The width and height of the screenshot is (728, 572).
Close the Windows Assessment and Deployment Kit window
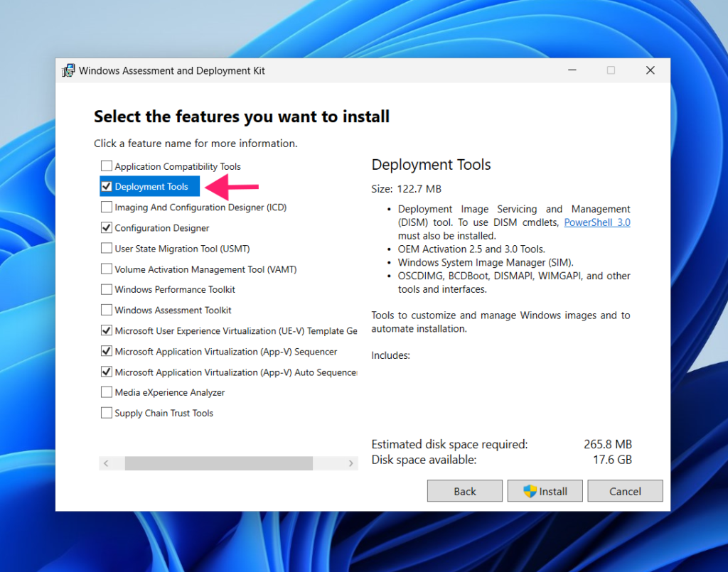(x=650, y=70)
